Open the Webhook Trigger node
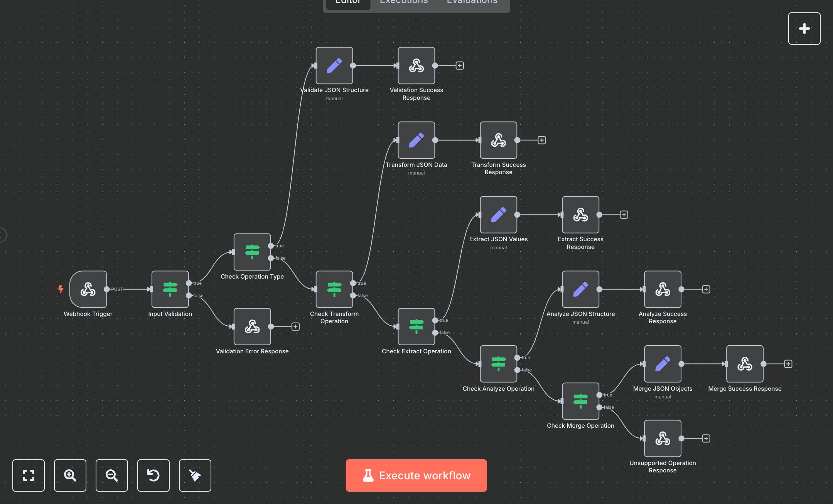 88,289
